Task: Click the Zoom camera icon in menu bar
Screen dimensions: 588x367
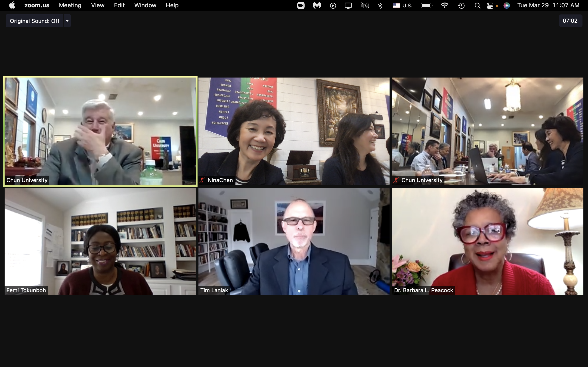Action: (301, 5)
